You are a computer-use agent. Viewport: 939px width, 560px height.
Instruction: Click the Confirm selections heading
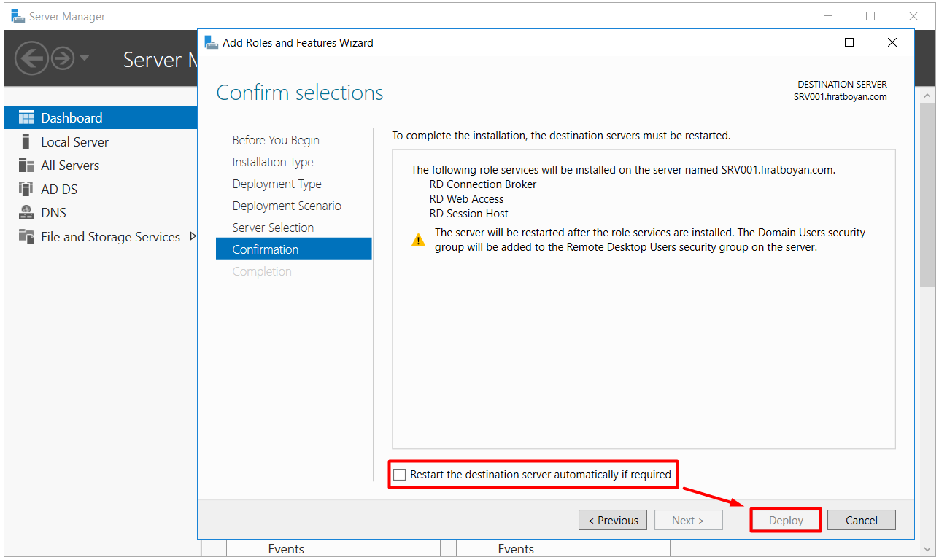[300, 93]
